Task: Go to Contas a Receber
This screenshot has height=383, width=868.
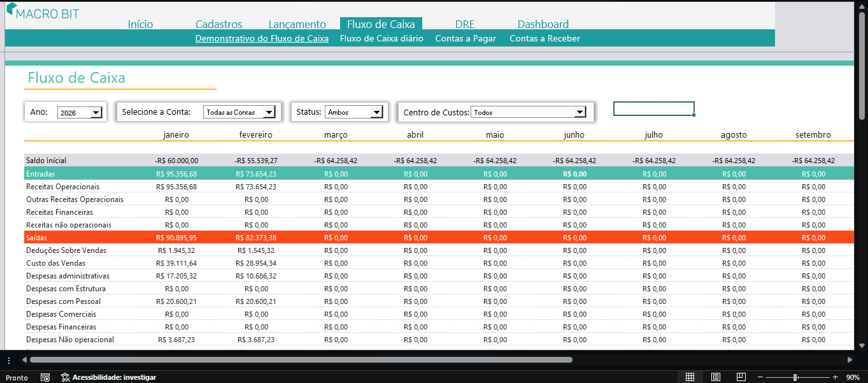Action: click(x=545, y=38)
